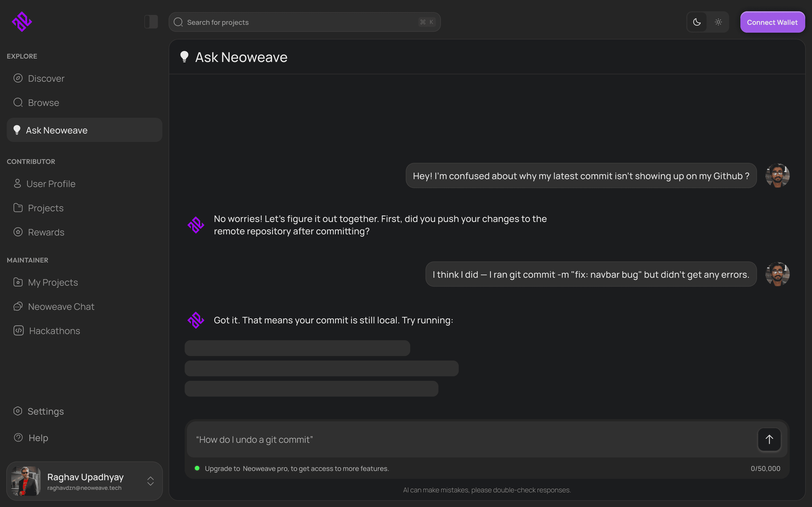The width and height of the screenshot is (812, 507).
Task: Open Neoweave Chat
Action: (61, 306)
